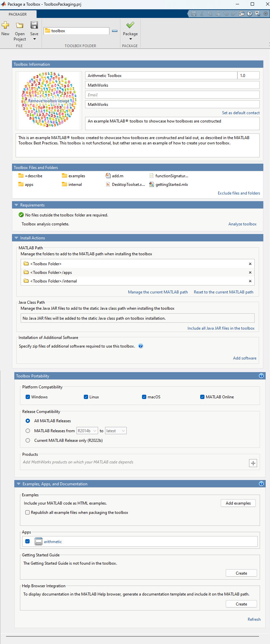Click the Save floppy disk icon
270x644 pixels.
34,25
